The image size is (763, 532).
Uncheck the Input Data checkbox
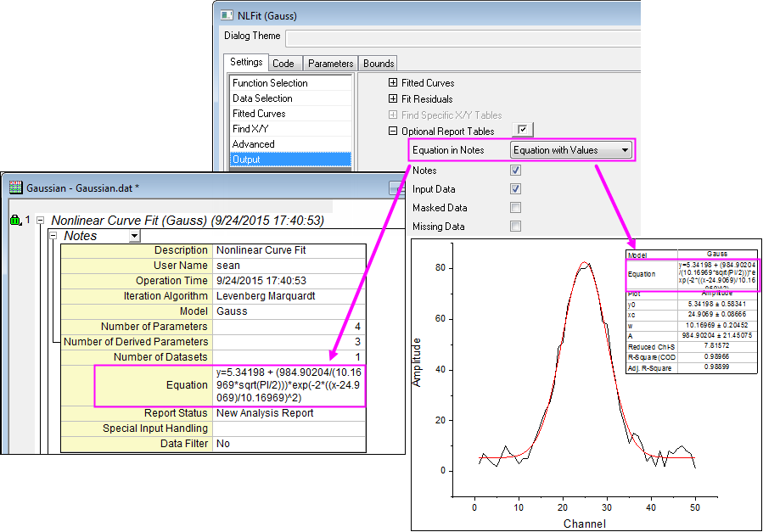[515, 188]
